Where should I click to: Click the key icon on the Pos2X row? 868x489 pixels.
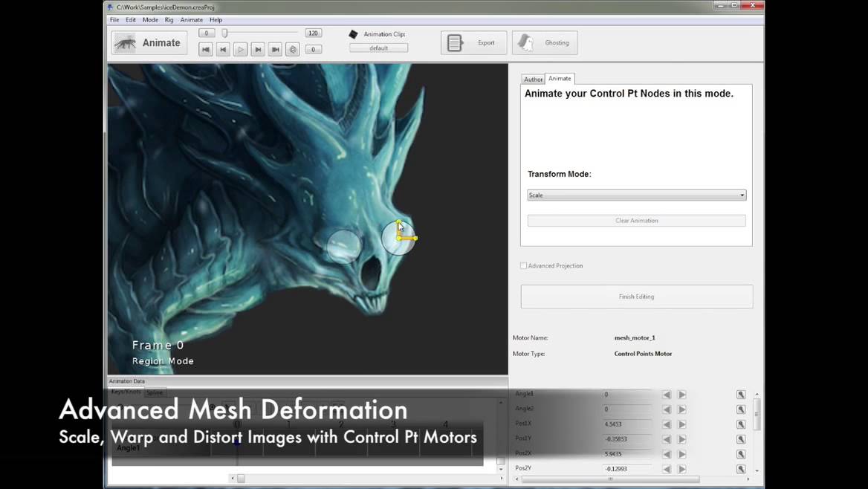[741, 454]
